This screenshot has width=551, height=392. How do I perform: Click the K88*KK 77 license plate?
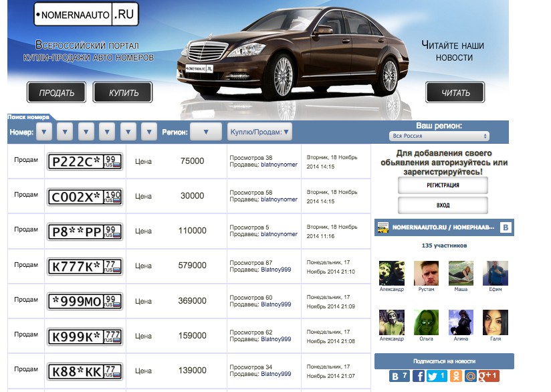point(85,371)
